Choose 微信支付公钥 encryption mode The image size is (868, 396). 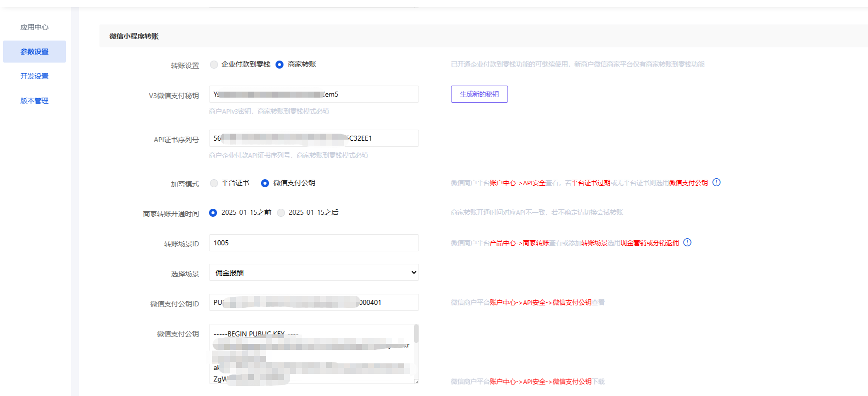click(x=265, y=183)
